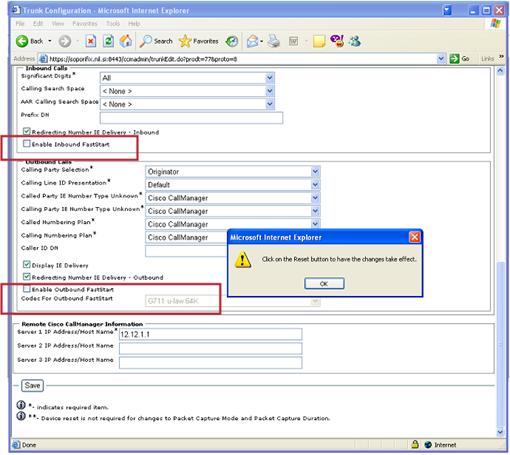The width and height of the screenshot is (510, 455).
Task: Go to the Home page icon
Action: coord(126,41)
